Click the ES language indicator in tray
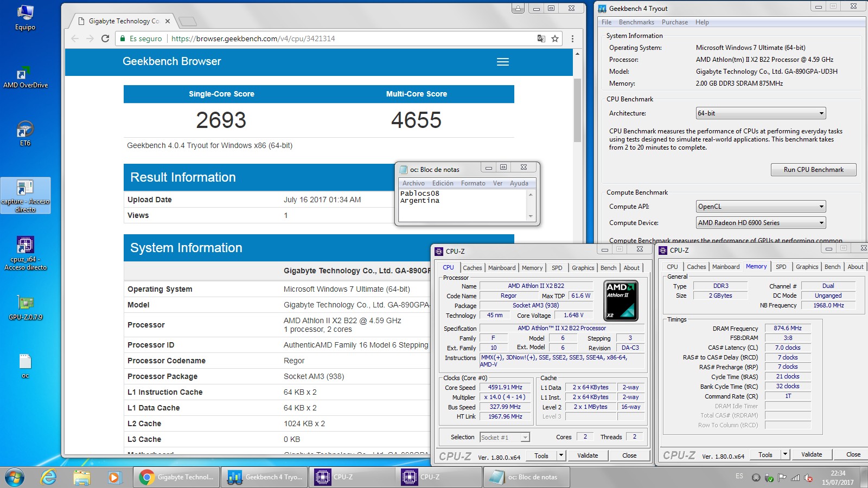The height and width of the screenshot is (488, 868). pos(739,476)
